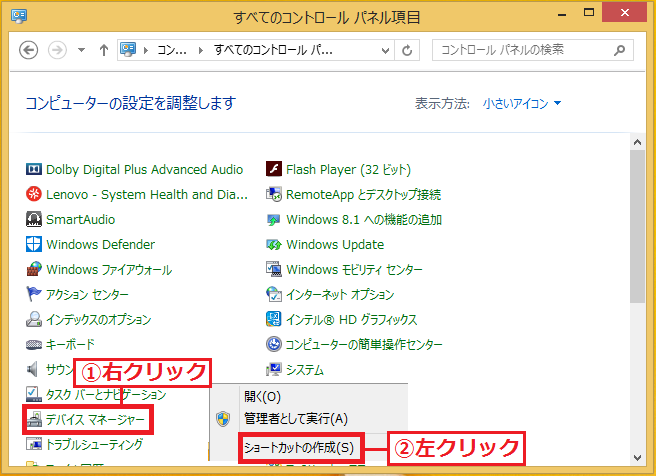
Task: Open the デバイス マネージャー link
Action: point(95,419)
